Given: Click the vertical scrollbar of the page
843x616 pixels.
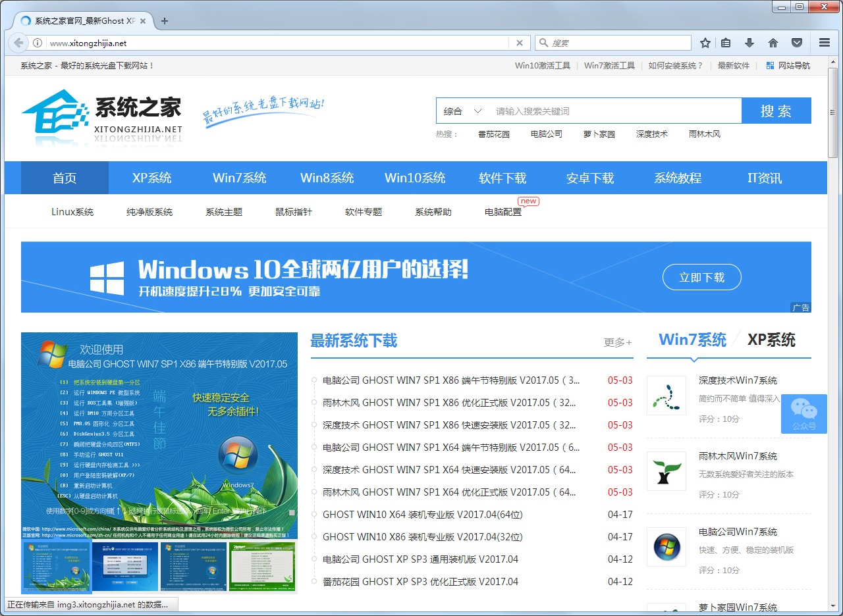Looking at the screenshot, I should click(832, 329).
